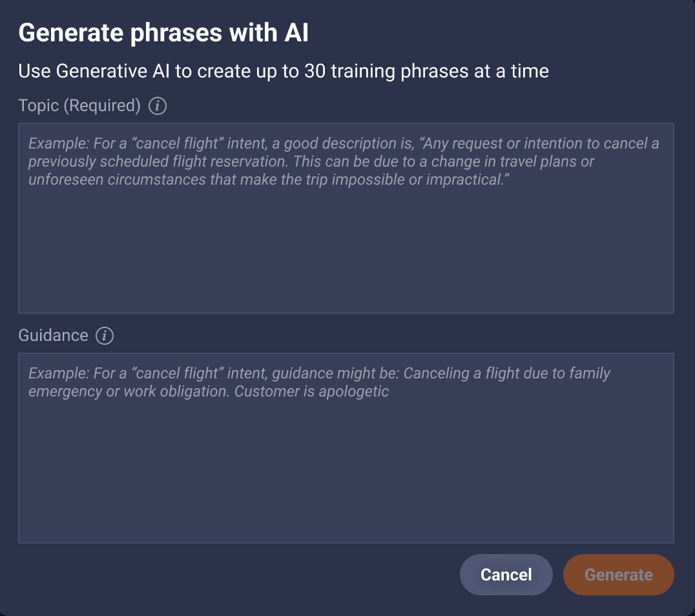Image resolution: width=695 pixels, height=616 pixels.
Task: Click inside the Guidance text box
Action: point(346,448)
